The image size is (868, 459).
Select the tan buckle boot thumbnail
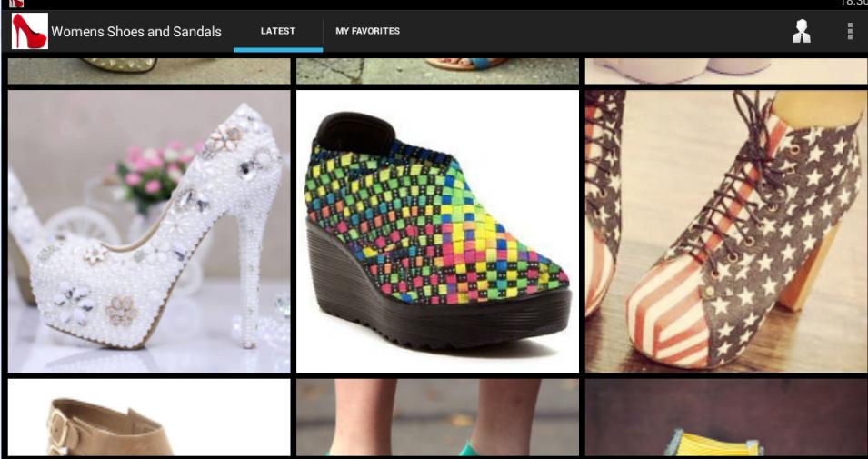pyautogui.click(x=149, y=418)
